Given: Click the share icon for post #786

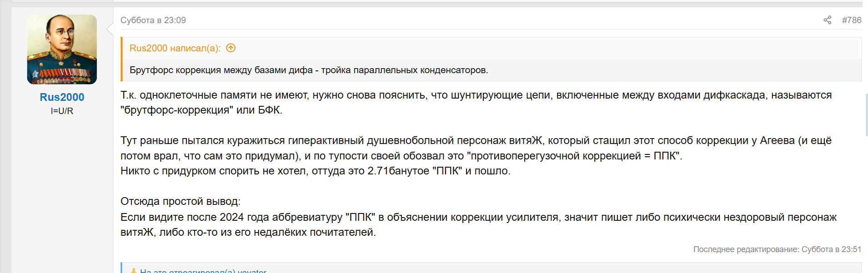Looking at the screenshot, I should point(827,20).
